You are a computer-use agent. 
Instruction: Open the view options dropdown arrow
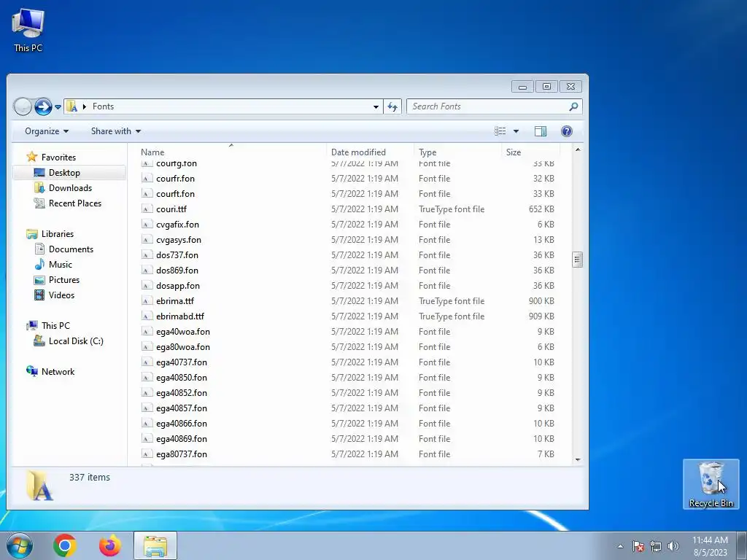516,131
